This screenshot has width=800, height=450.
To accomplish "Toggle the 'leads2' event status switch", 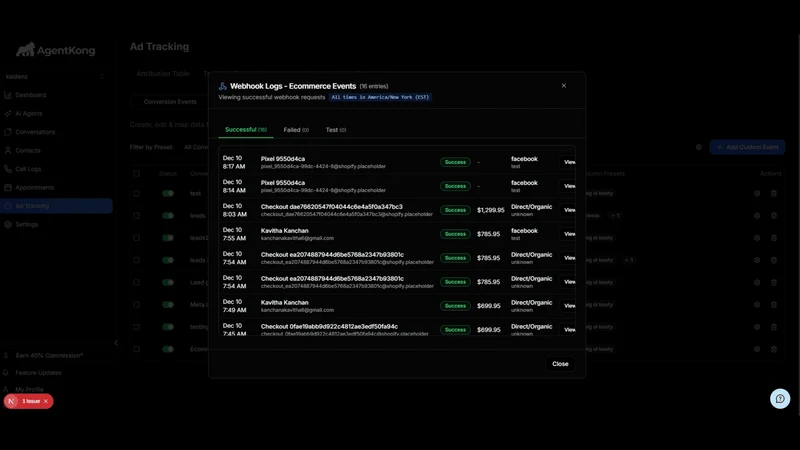I will click(168, 238).
